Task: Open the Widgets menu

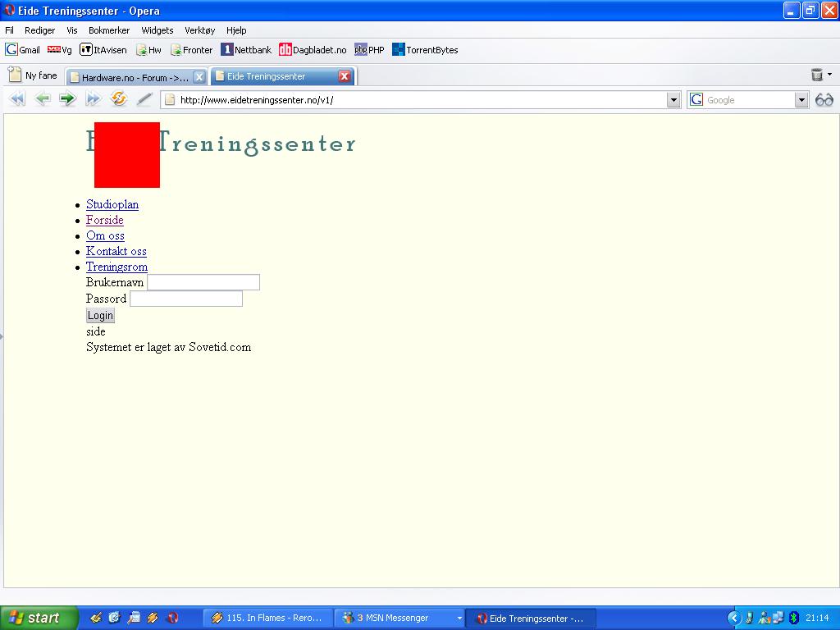Action: [157, 30]
